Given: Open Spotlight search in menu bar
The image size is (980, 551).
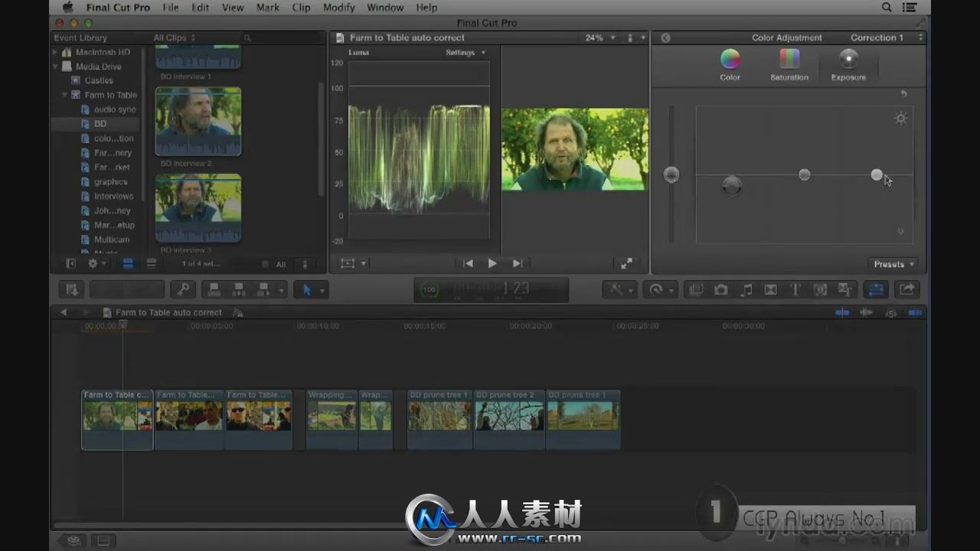Looking at the screenshot, I should pos(887,8).
